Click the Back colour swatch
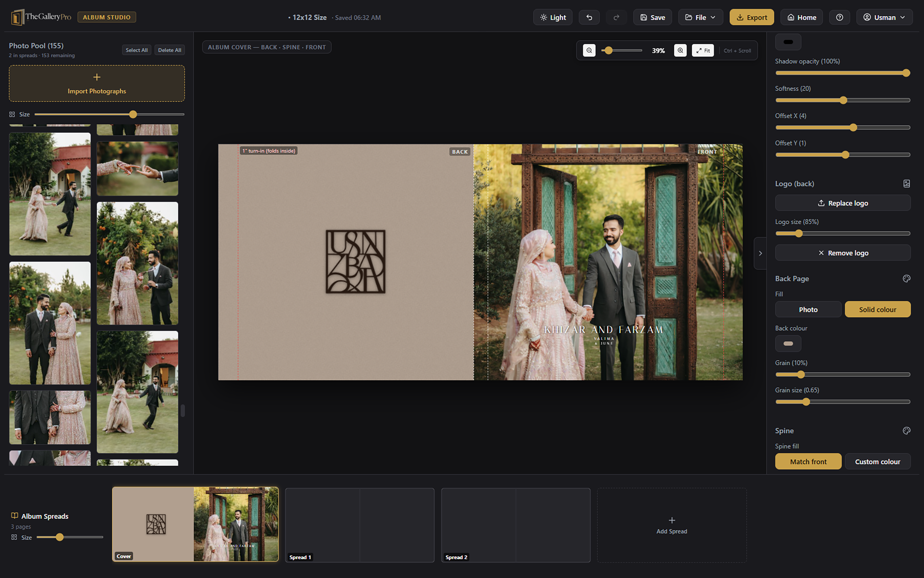924x578 pixels. click(788, 343)
